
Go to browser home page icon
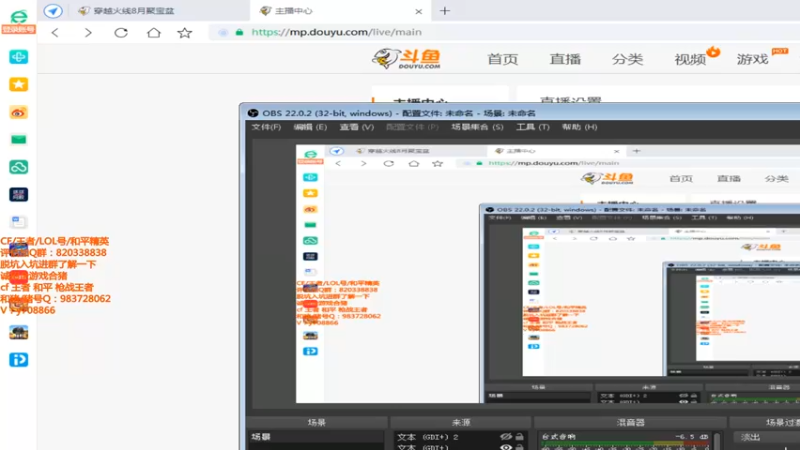click(154, 33)
